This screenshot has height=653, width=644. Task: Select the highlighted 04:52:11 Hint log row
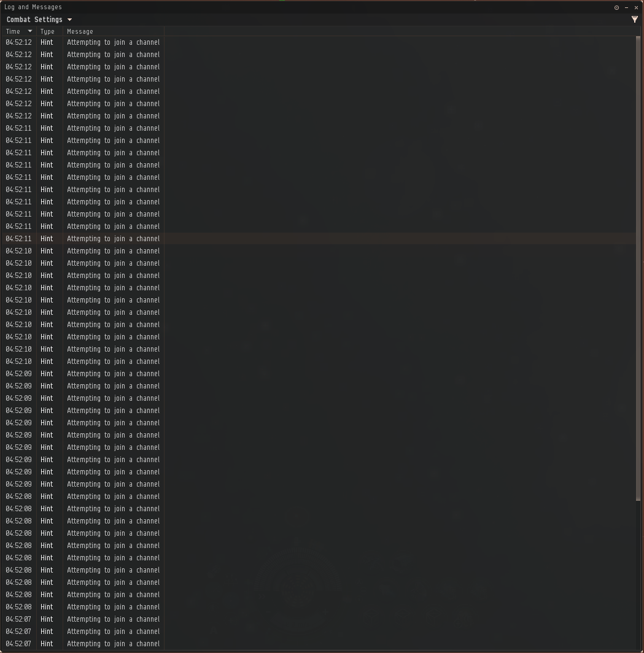click(319, 239)
